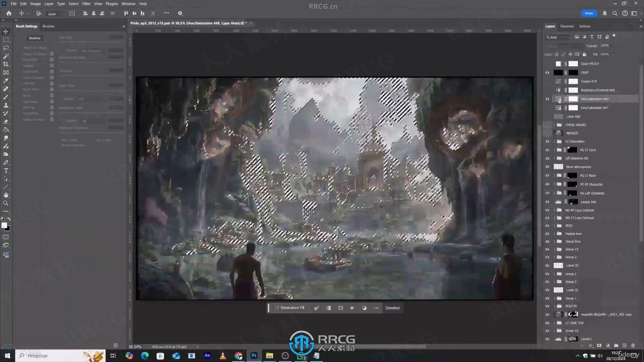Delete layer with the trash icon
This screenshot has width=644, height=362.
click(x=633, y=346)
